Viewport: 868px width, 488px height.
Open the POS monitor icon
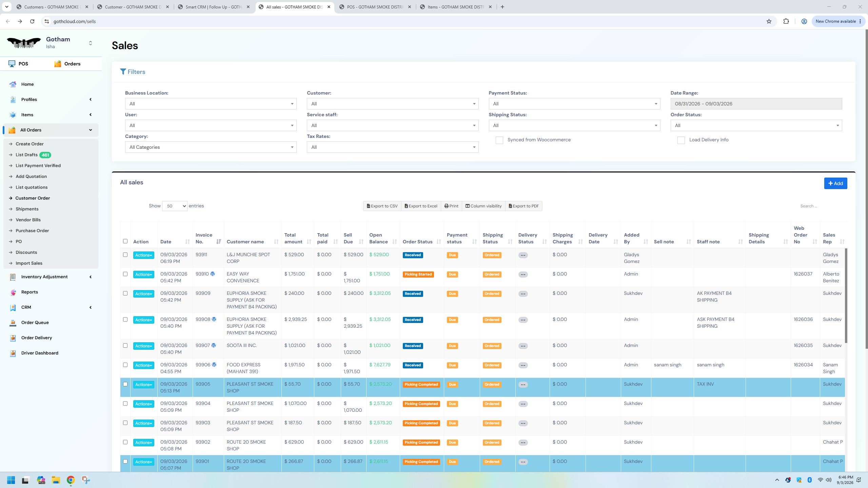pos(12,64)
